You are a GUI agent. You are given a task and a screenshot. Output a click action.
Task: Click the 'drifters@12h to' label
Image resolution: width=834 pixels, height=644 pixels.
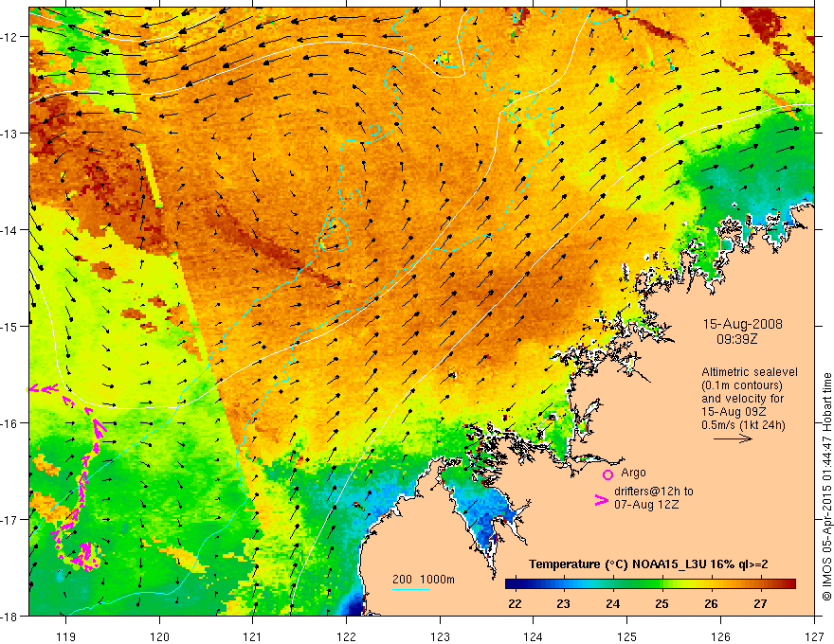(x=654, y=492)
